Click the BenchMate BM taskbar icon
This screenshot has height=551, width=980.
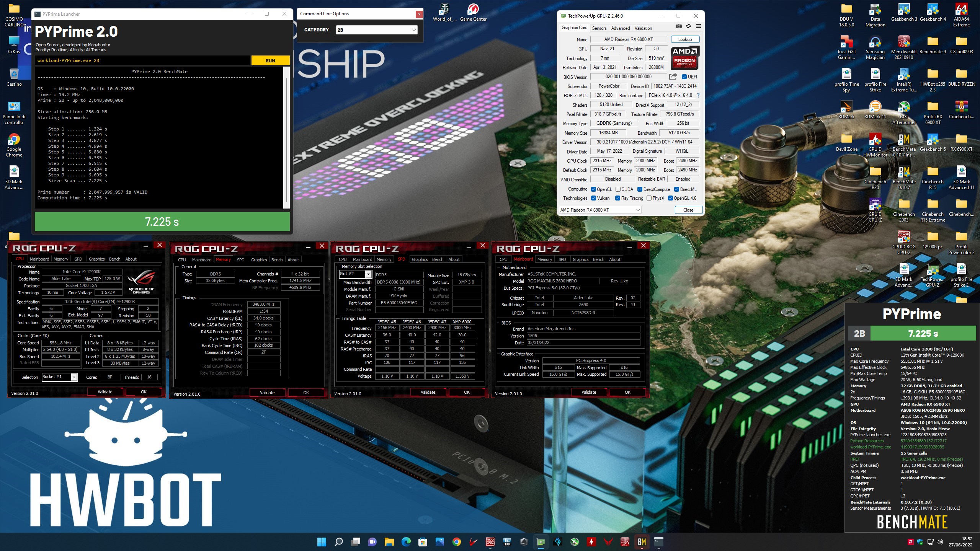tap(642, 542)
